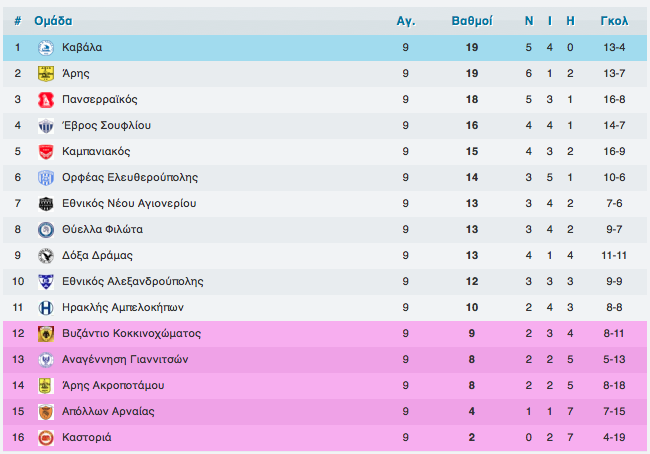Click the Θύελλα Φιλώτα team name

[102, 229]
